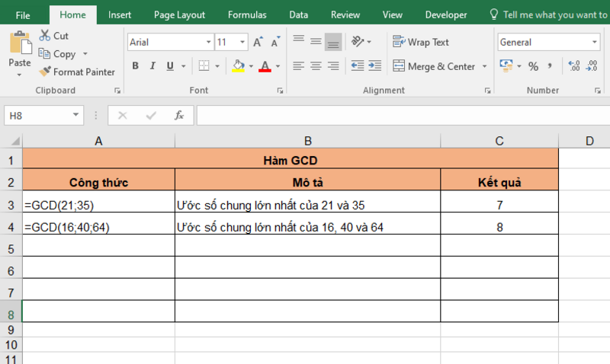Viewport: 610px width, 364px height.
Task: Switch to the Page Layout tab
Action: [x=179, y=15]
